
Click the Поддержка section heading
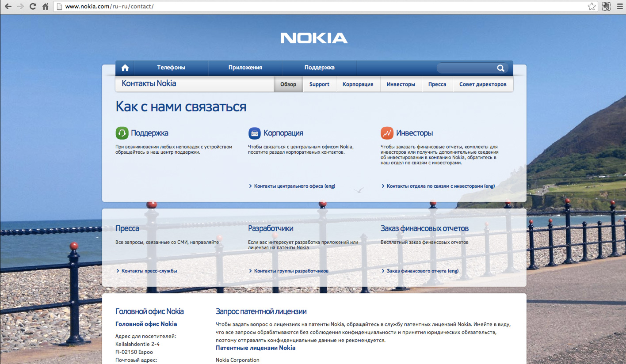149,133
